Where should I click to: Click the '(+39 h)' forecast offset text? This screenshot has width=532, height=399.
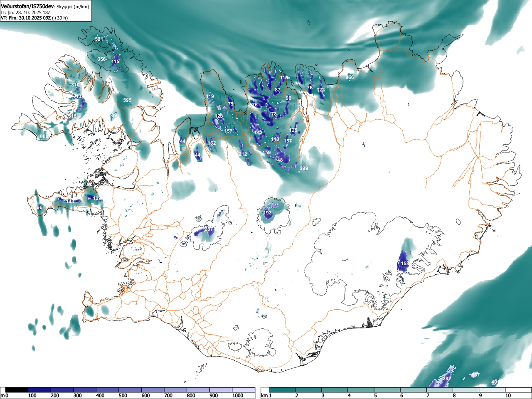(60, 18)
